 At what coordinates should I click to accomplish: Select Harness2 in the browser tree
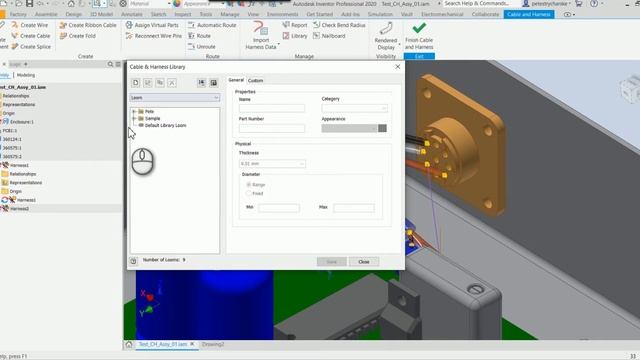click(20, 209)
